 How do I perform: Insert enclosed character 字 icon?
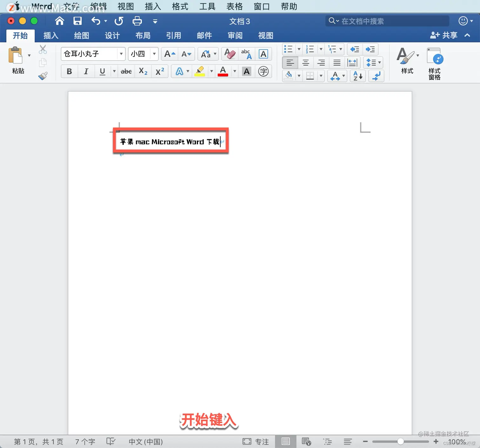tap(263, 71)
